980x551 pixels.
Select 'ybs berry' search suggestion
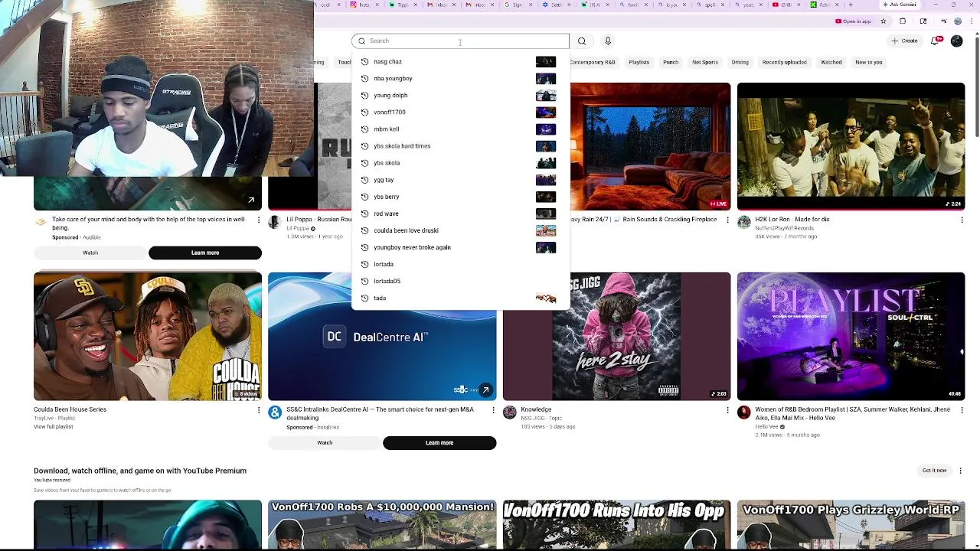(460, 196)
